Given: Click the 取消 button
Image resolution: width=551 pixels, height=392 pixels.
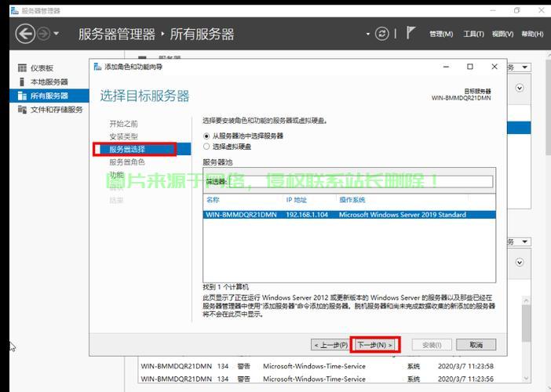Looking at the screenshot, I should pyautogui.click(x=476, y=345).
